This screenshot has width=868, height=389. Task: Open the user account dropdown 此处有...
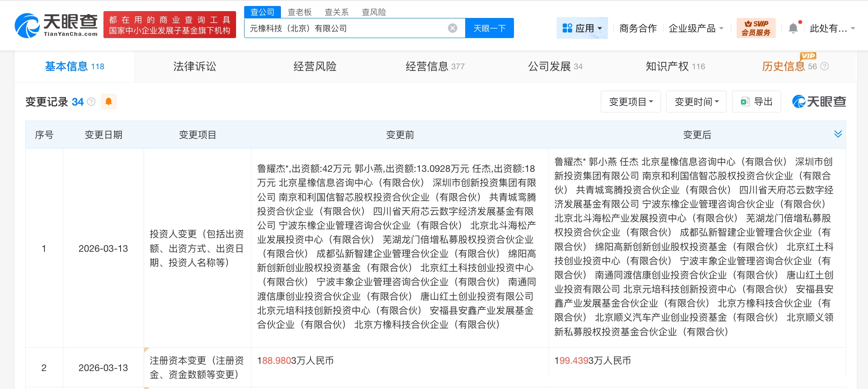coord(832,28)
